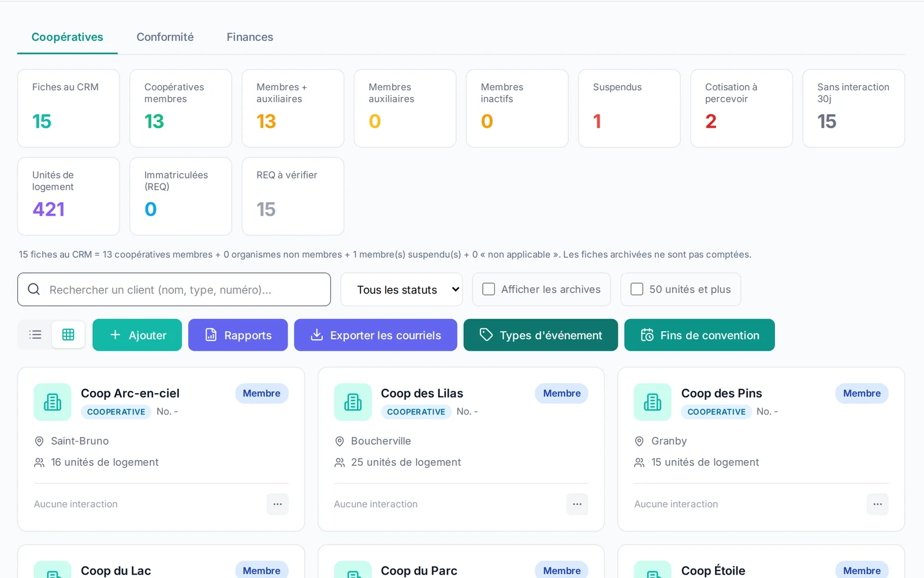Open Types d'événement button
The image size is (924, 578).
tap(541, 335)
